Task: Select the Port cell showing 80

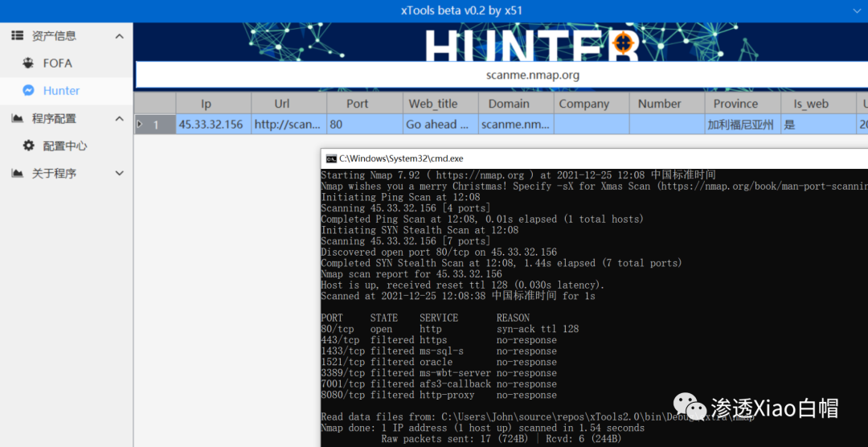Action: 365,125
